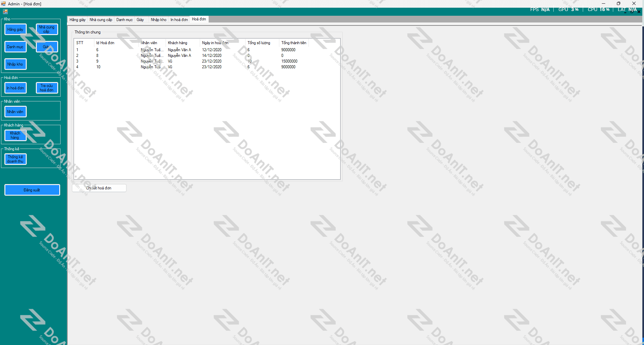The width and height of the screenshot is (644, 345).
Task: Click Tổng số lượng column header
Action: click(x=262, y=43)
